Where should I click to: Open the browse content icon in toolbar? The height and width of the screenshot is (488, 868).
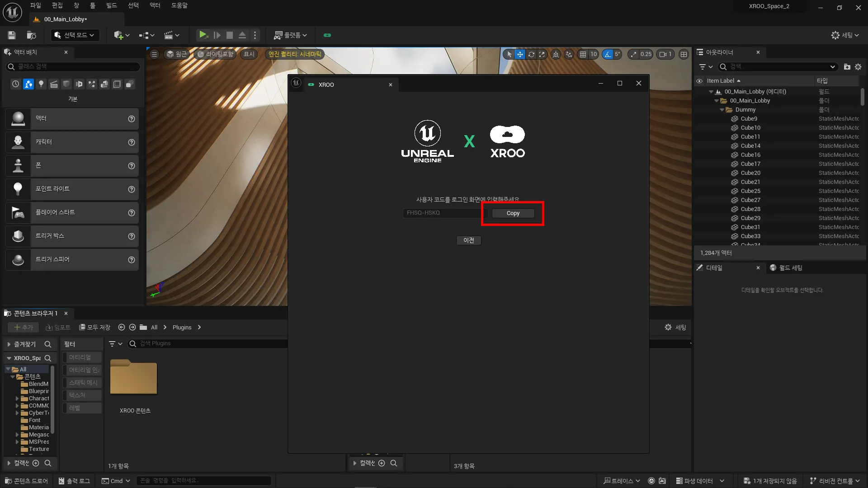pyautogui.click(x=31, y=35)
